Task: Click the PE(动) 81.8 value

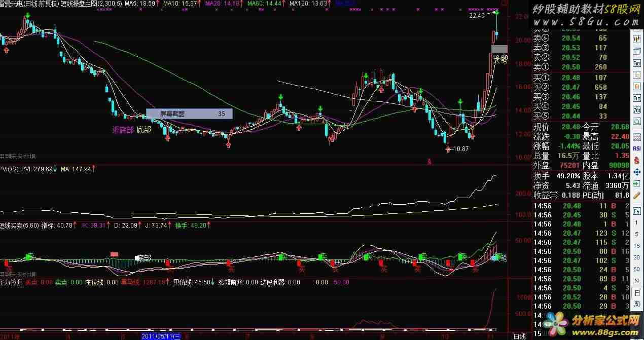Action: (x=621, y=195)
